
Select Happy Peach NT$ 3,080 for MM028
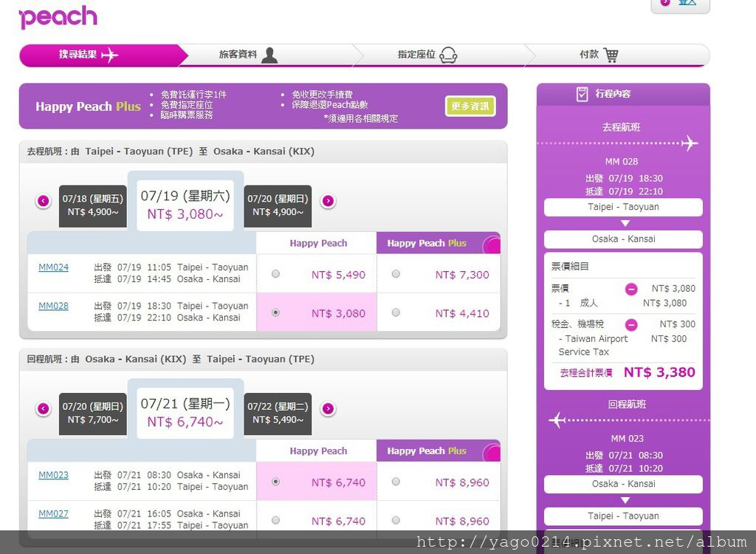275,312
